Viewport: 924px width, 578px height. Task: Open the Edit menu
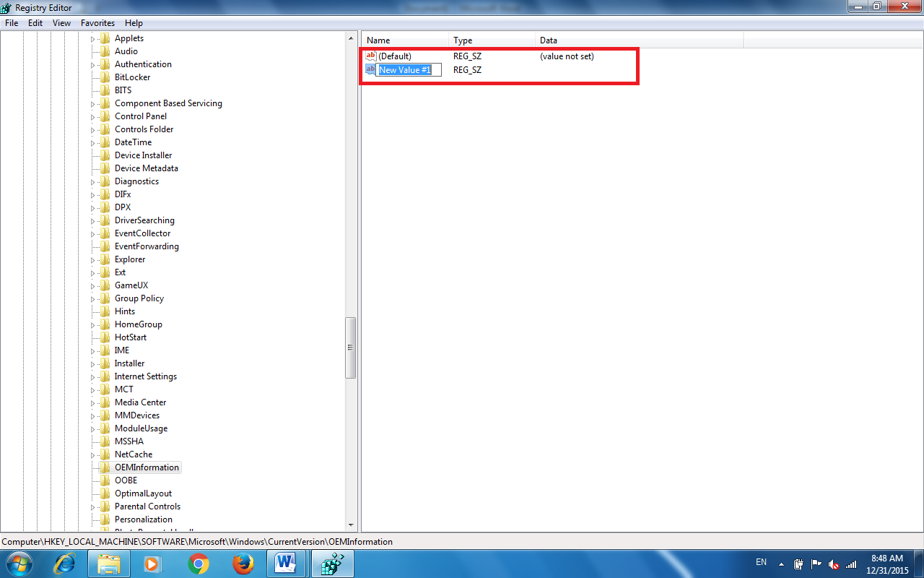tap(35, 23)
